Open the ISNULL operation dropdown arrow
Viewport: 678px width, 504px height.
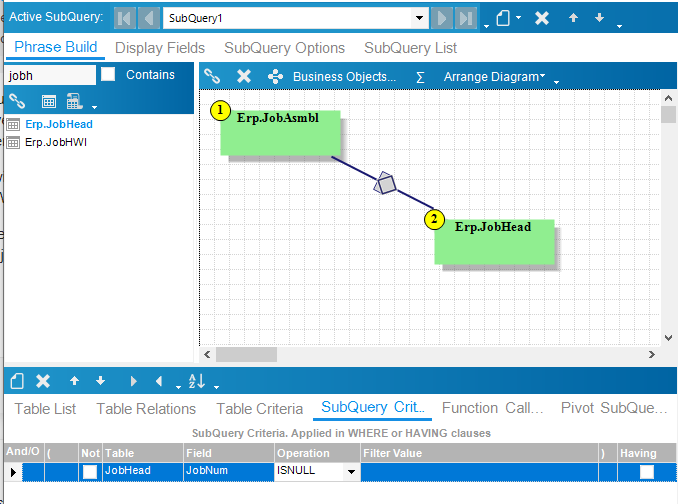click(x=352, y=472)
